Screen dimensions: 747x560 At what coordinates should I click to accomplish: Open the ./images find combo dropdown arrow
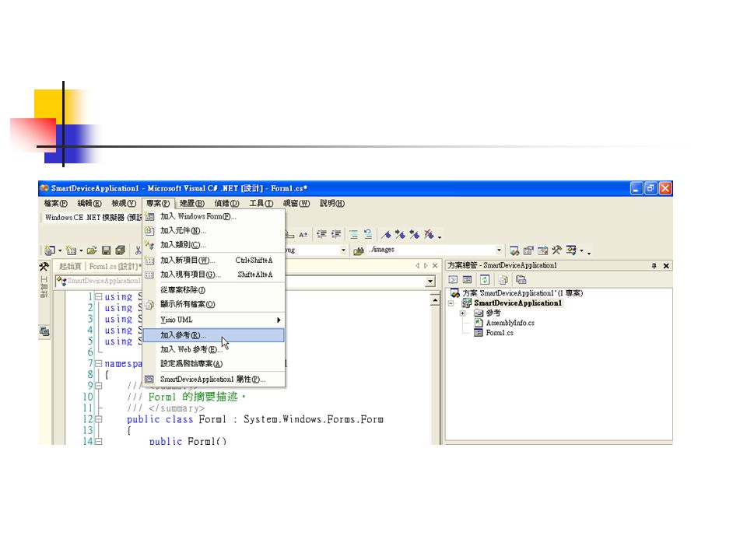click(x=499, y=250)
